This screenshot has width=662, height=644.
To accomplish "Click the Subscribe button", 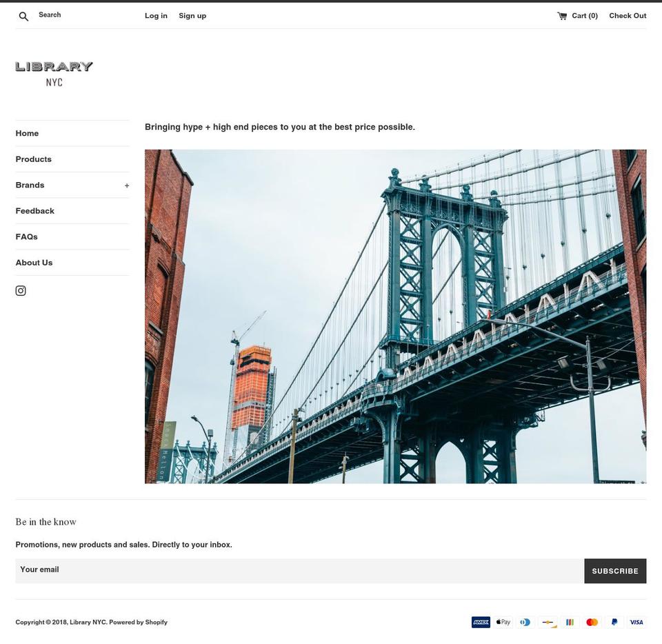I will (x=615, y=571).
